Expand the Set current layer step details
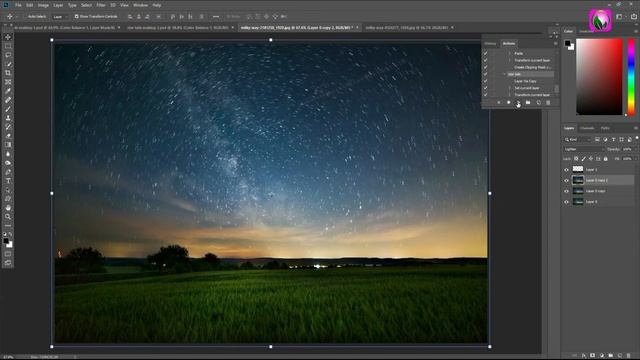The image size is (640, 360). [509, 88]
